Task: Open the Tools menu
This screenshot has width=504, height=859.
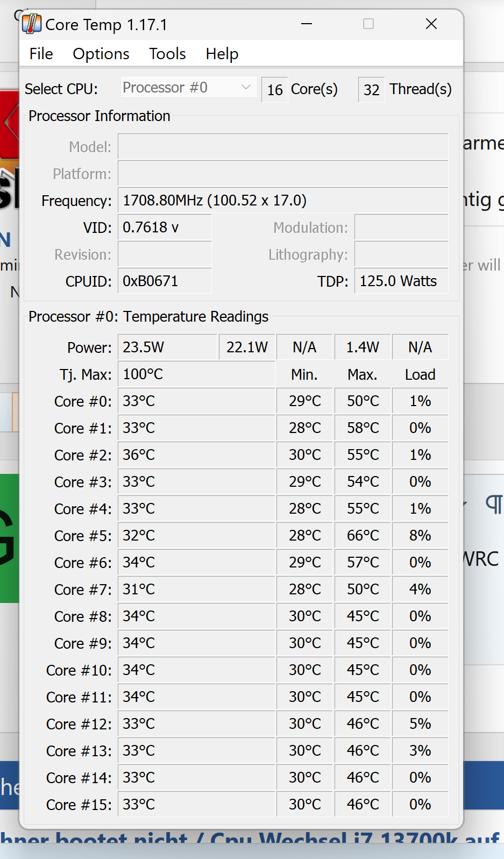Action: [x=167, y=54]
